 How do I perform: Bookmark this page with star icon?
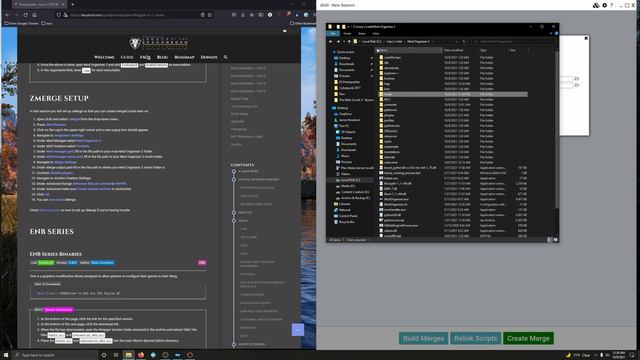pyautogui.click(x=210, y=15)
